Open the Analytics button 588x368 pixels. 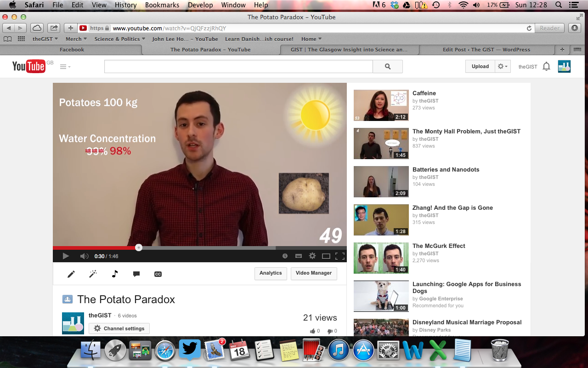pyautogui.click(x=271, y=273)
